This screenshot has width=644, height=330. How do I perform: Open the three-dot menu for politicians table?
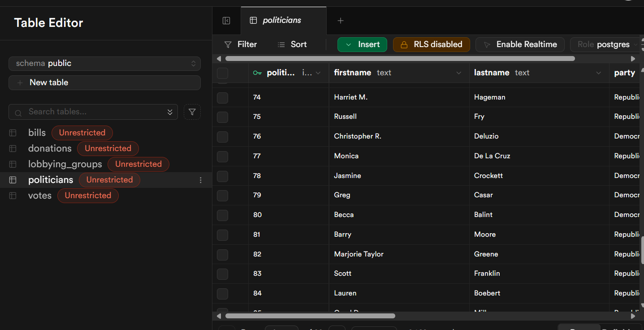coord(201,180)
